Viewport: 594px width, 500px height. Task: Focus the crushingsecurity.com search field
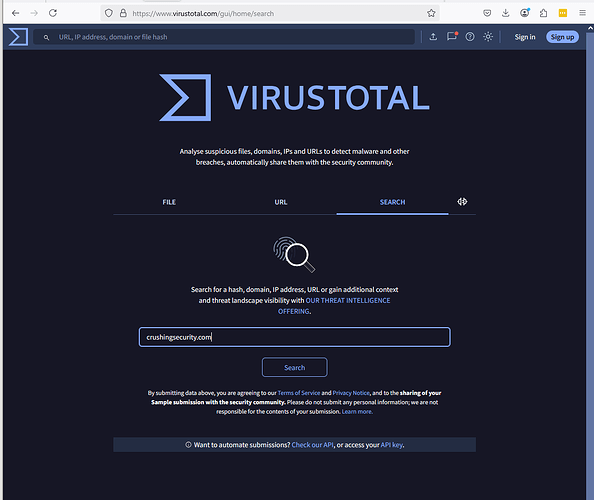point(294,337)
